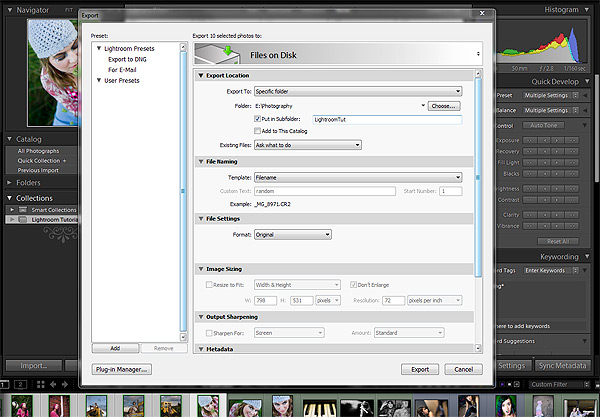
Task: Open the grid view icon above the filmstrip
Action: pyautogui.click(x=41, y=384)
